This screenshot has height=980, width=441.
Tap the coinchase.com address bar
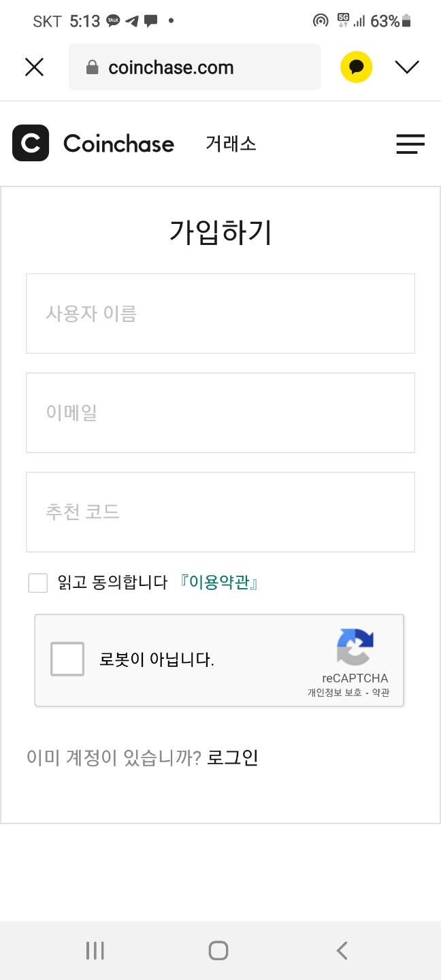pyautogui.click(x=195, y=67)
